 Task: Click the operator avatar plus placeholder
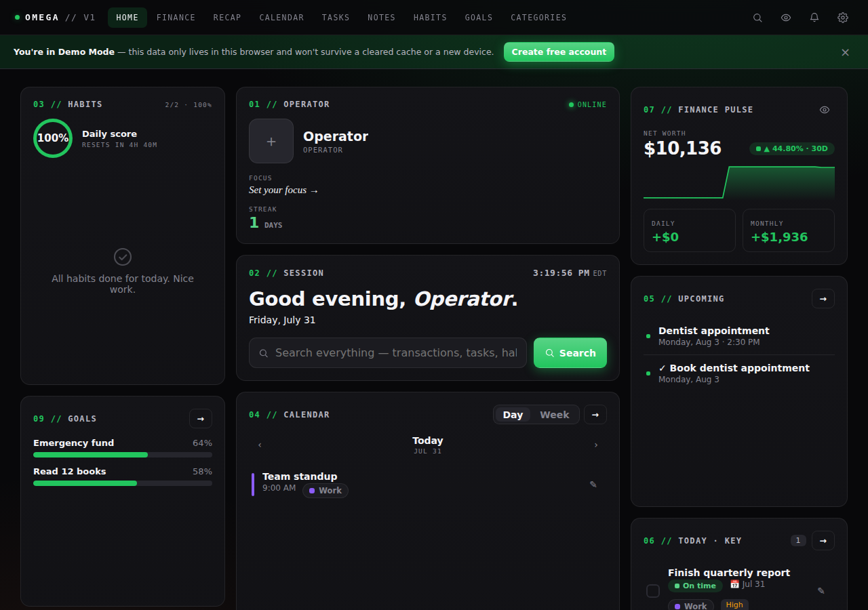coord(271,141)
